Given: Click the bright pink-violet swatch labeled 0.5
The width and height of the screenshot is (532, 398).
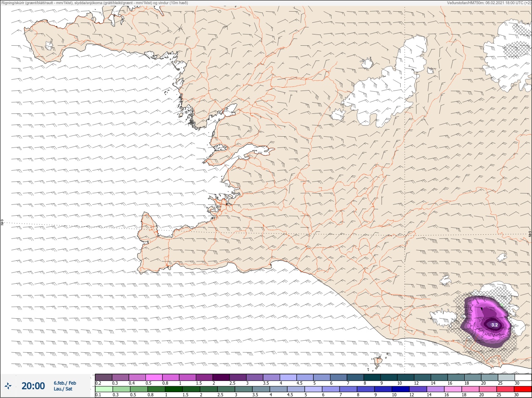Looking at the screenshot, I should (154, 377).
